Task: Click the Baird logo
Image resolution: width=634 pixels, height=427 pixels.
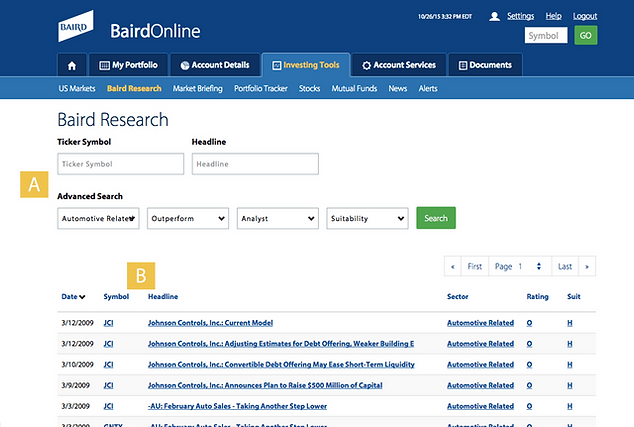Action: point(76,26)
